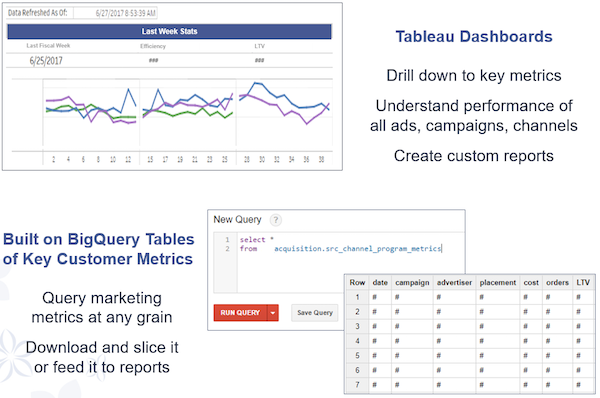Click the 'Efficiency' label in dashboard
The height and width of the screenshot is (398, 600).
click(153, 46)
